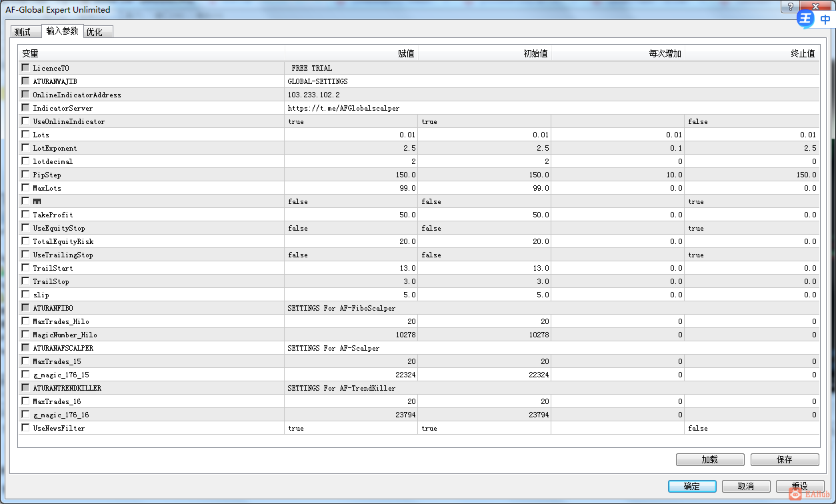Click the 重设 reset button
Viewport: 836px width, 504px height.
point(800,487)
